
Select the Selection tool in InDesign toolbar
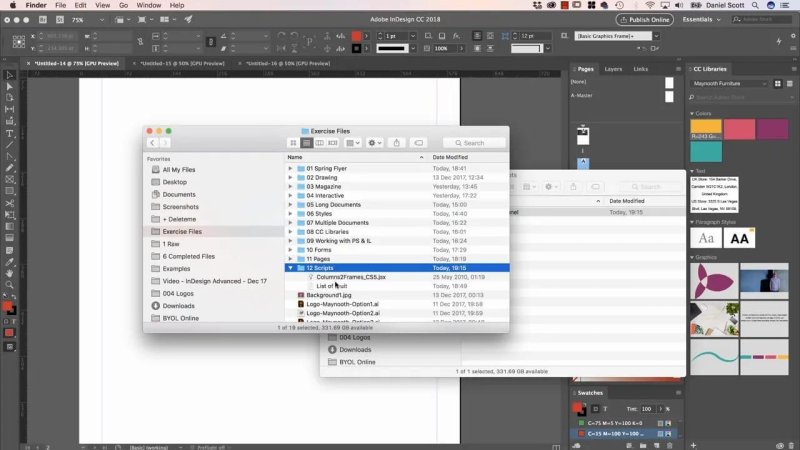click(10, 75)
